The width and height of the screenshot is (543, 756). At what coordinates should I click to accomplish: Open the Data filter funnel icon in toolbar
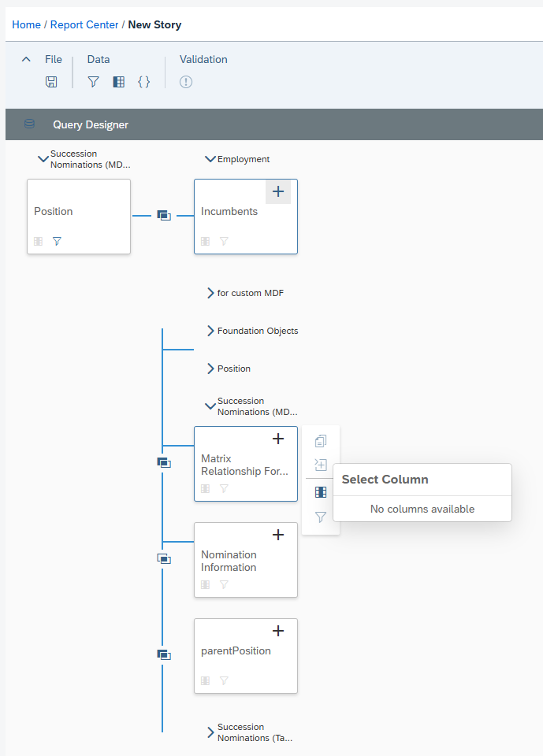93,82
